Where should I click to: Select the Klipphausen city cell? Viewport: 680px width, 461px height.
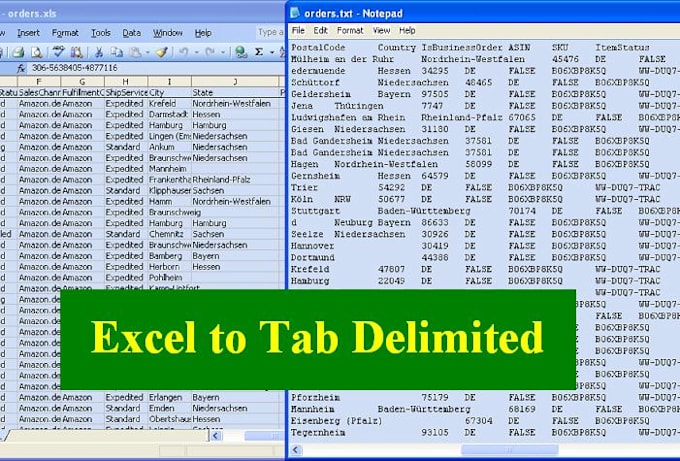(170, 190)
